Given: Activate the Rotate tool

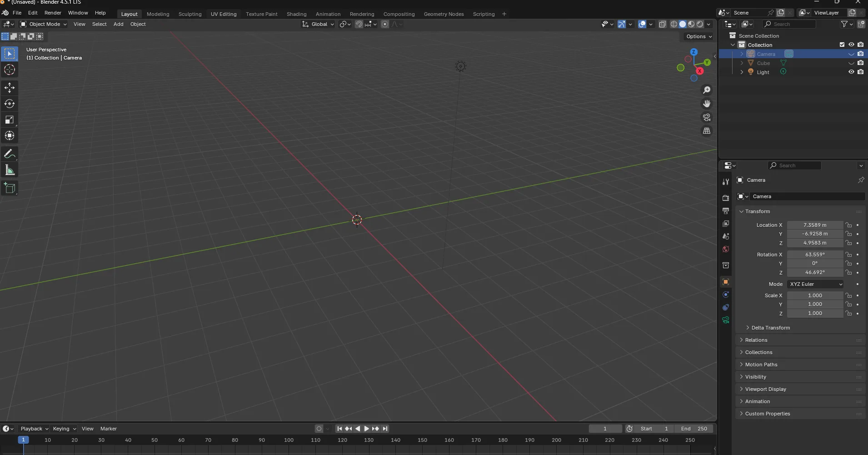Looking at the screenshot, I should 10,104.
